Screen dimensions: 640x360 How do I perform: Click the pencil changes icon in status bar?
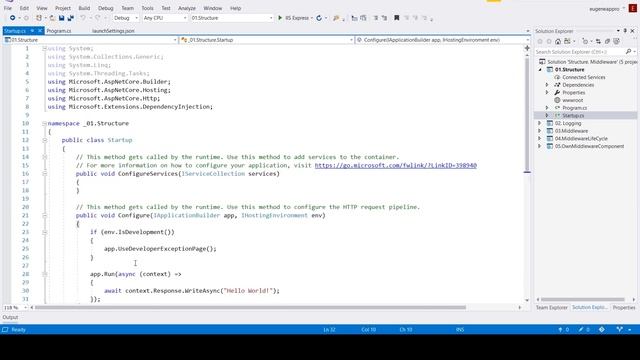point(581,329)
